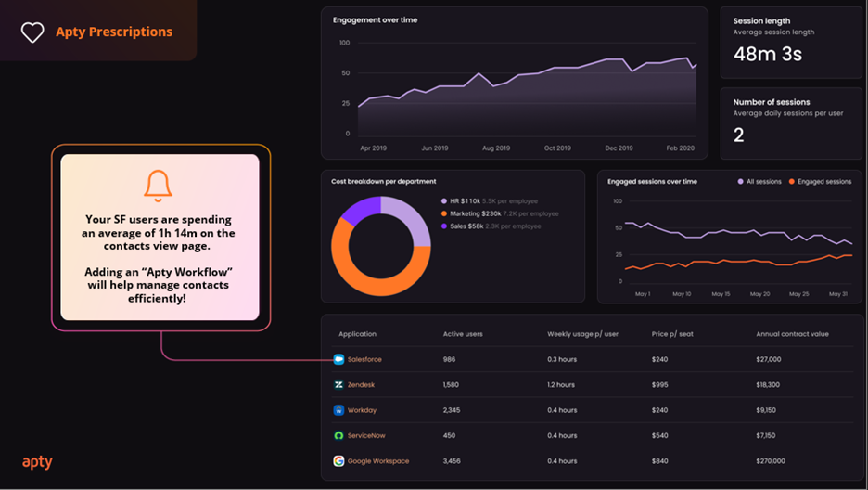Click Salesforce weekly usage 0.3 hours

coord(562,359)
